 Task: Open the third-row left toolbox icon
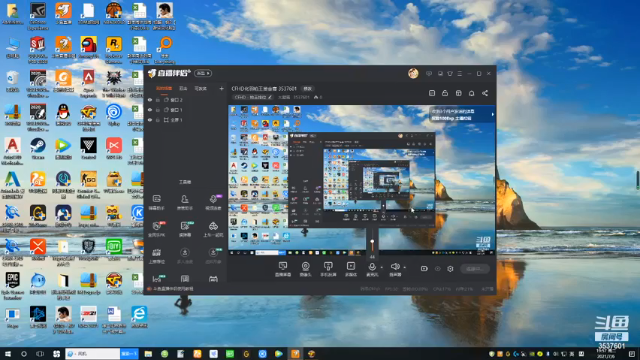[x=156, y=256]
